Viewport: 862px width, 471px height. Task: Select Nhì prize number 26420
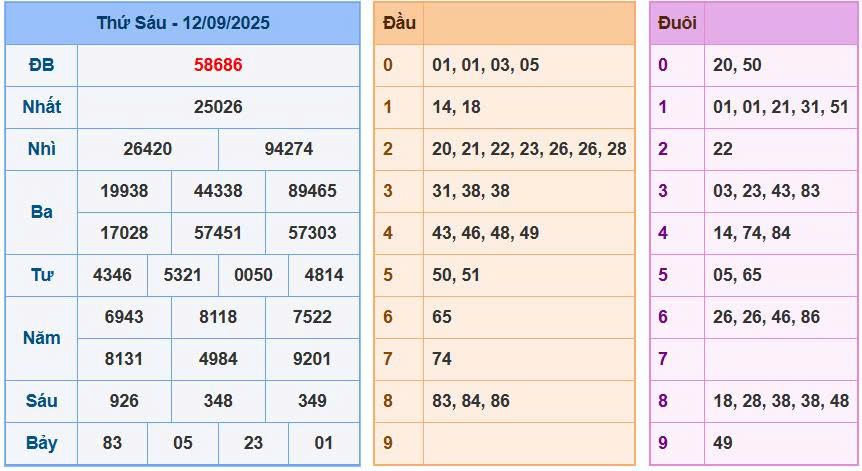coord(147,149)
